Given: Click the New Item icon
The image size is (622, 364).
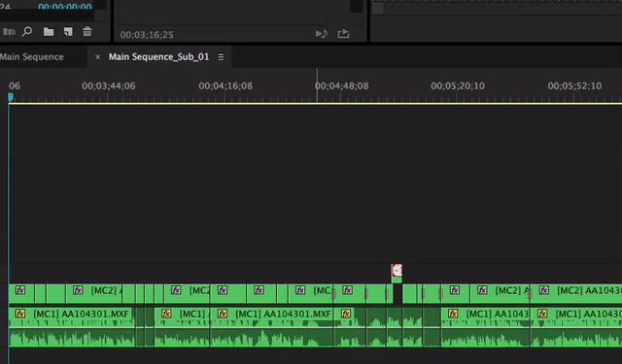Looking at the screenshot, I should [68, 32].
